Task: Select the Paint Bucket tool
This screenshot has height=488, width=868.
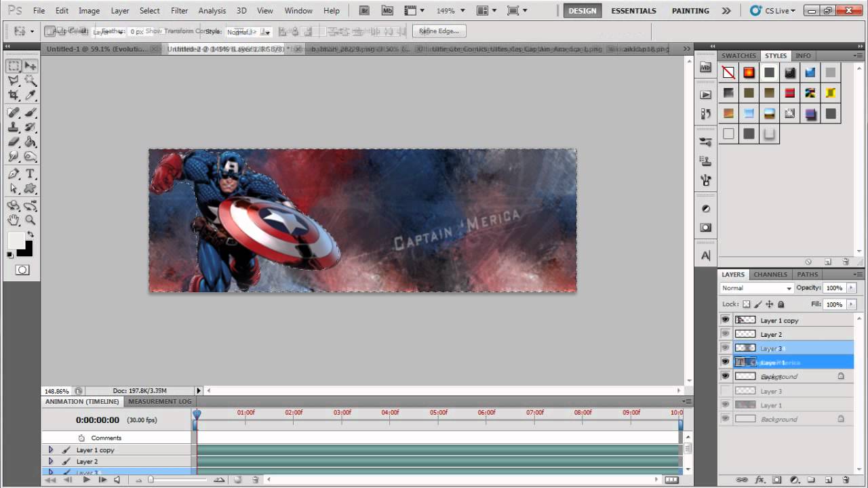Action: coord(31,142)
